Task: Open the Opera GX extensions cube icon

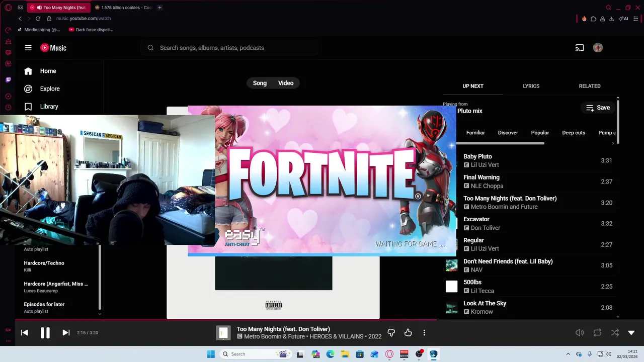Action: (593, 19)
